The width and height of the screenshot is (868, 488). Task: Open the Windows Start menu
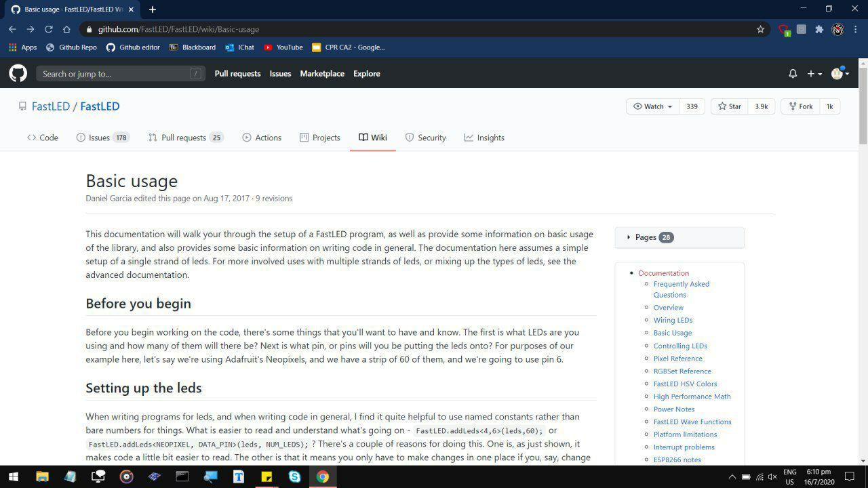13,476
